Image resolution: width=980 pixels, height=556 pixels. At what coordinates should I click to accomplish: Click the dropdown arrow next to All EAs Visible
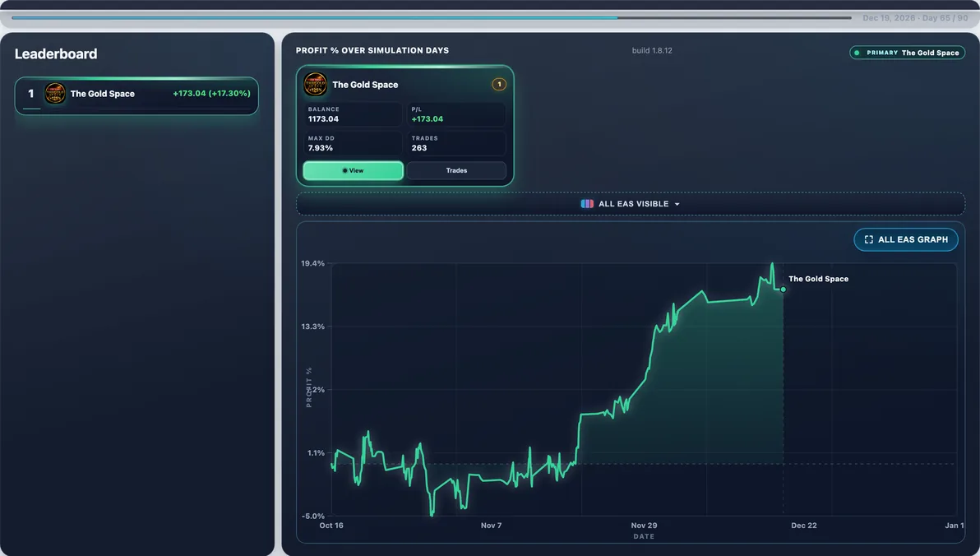(x=677, y=205)
